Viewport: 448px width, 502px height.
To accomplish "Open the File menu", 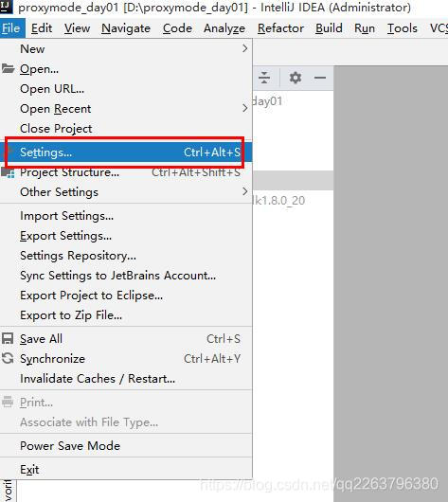I will click(x=12, y=28).
